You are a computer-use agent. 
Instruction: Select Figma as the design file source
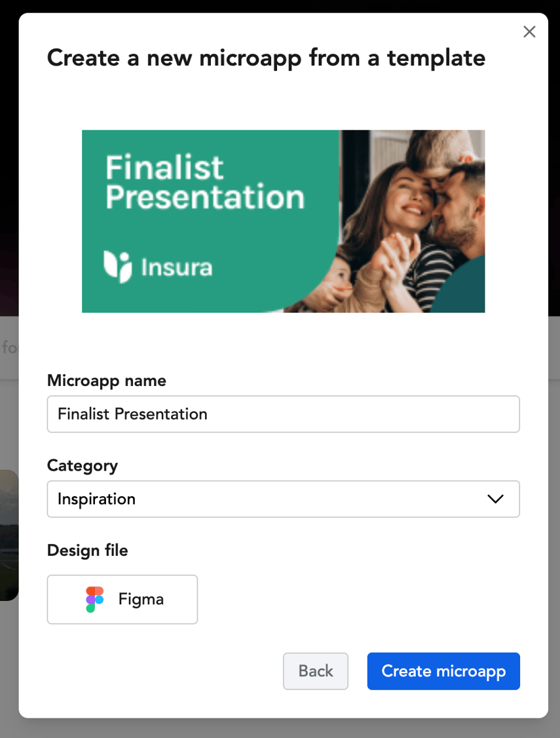point(122,599)
